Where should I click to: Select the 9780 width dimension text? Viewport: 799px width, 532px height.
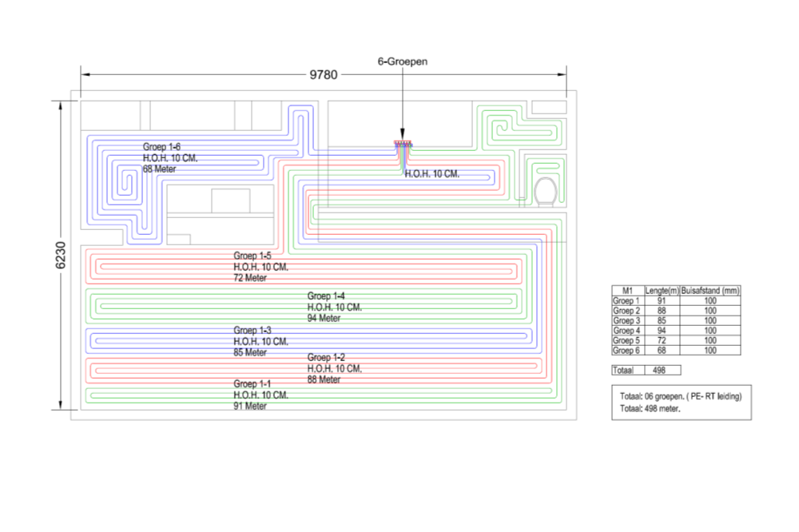coord(324,75)
